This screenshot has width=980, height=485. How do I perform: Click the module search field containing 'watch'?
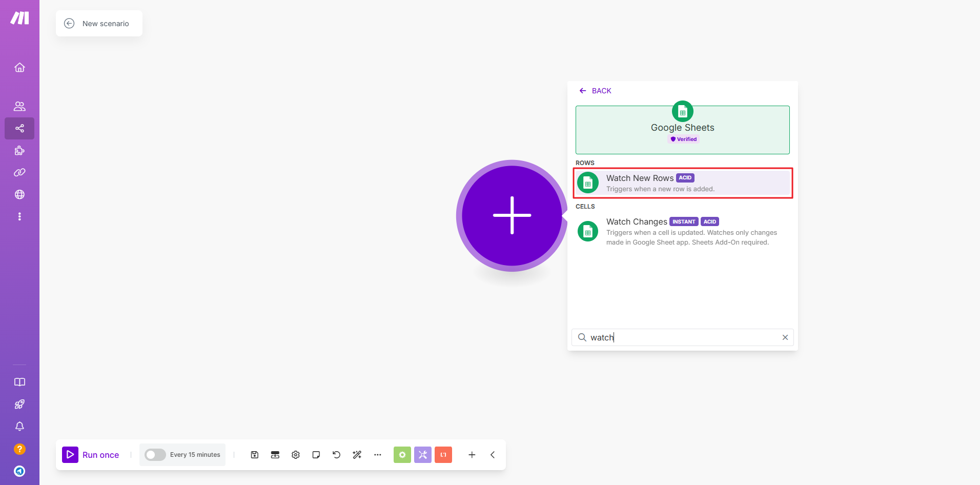click(x=682, y=337)
